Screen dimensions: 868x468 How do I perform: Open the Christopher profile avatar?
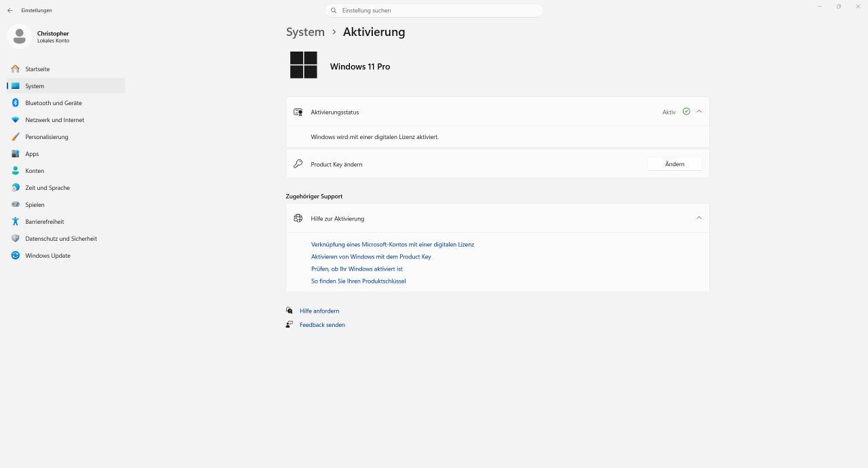coord(19,36)
